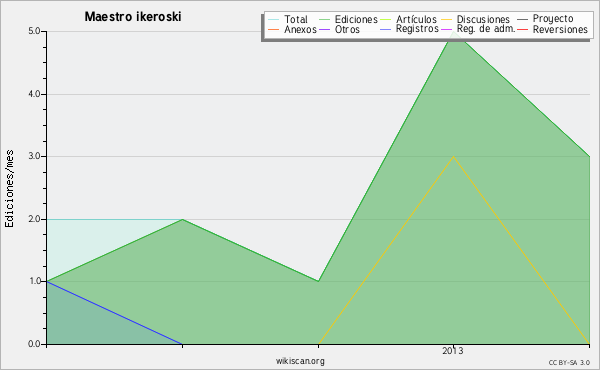The image size is (600, 370).
Task: Click the purple Otros legend line swatch
Action: click(x=324, y=30)
